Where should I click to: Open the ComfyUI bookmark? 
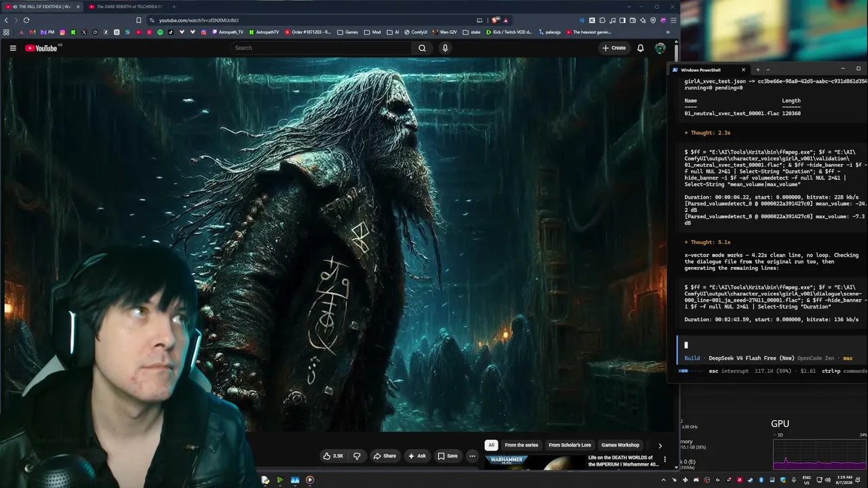pos(416,32)
